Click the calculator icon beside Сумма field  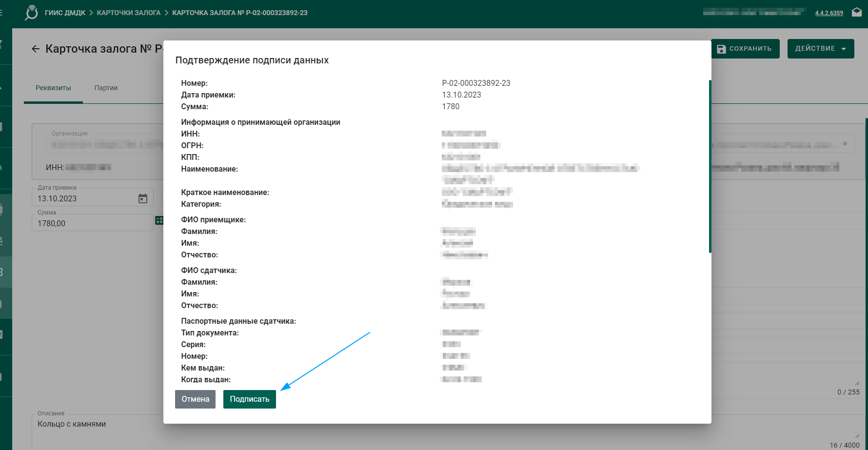pyautogui.click(x=159, y=220)
